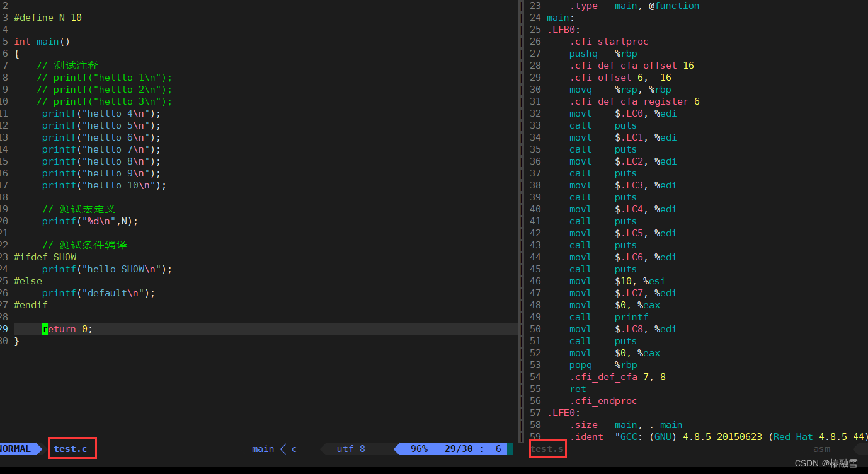868x474 pixels.
Task: Click the '.LFE0:' label line
Action: coord(564,413)
